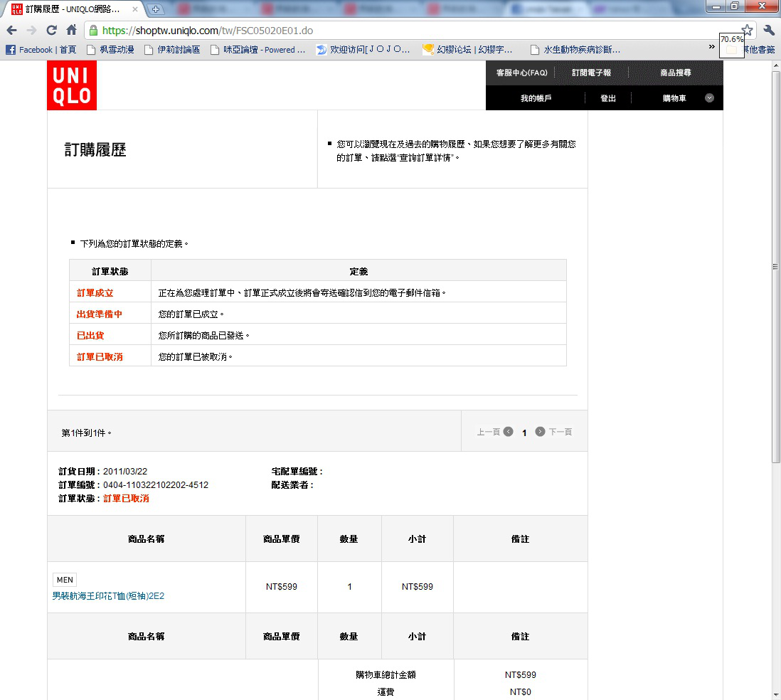781x700 pixels.
Task: Open 客服中心(FAQ) menu item
Action: (521, 73)
